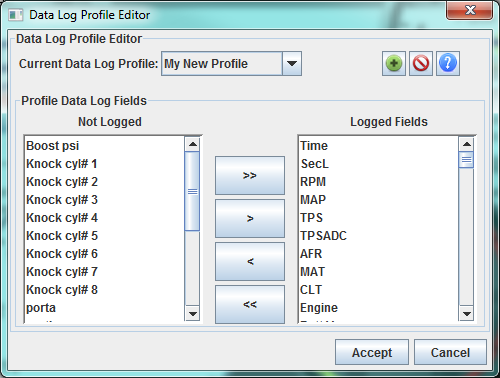This screenshot has height=378, width=500.
Task: Move all fields to Logged with >> button
Action: [x=250, y=175]
